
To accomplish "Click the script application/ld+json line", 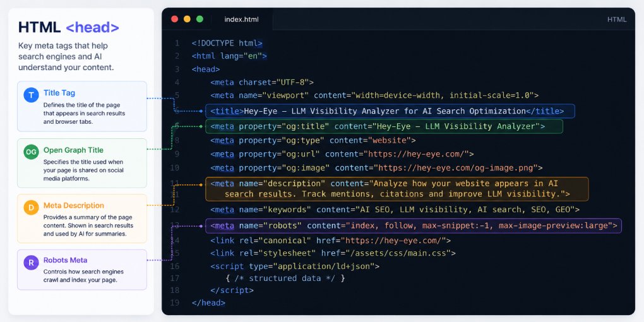I will click(295, 266).
